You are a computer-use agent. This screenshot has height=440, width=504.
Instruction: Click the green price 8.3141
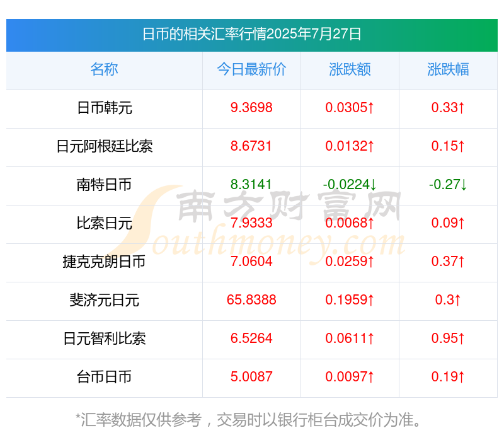click(251, 184)
